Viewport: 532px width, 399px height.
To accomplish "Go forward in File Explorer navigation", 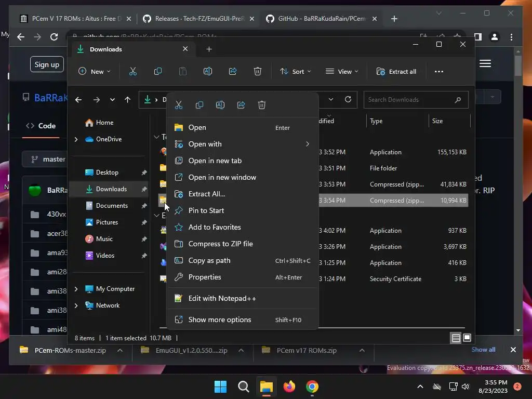I will coord(97,100).
